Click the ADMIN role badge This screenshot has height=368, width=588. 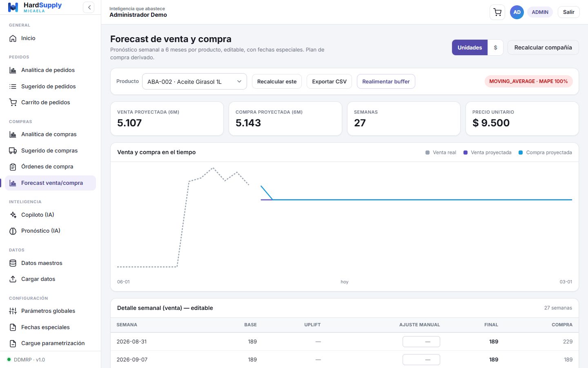point(540,12)
